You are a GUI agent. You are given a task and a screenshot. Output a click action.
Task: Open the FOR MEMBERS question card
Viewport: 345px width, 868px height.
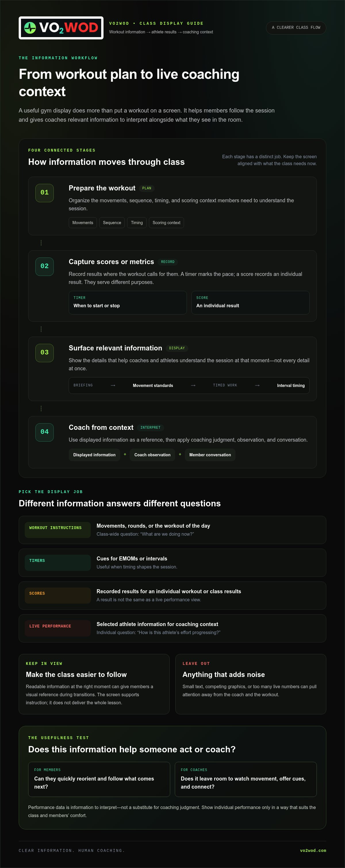[99, 779]
